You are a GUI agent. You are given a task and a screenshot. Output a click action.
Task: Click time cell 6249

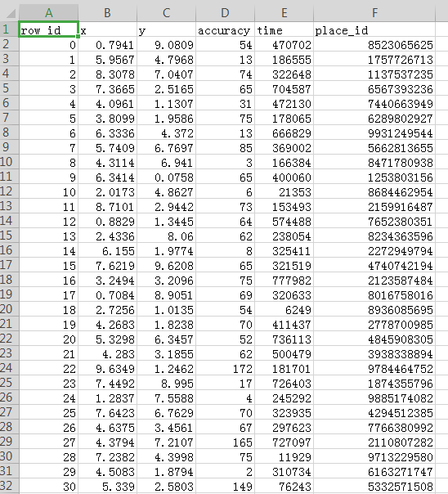284,310
